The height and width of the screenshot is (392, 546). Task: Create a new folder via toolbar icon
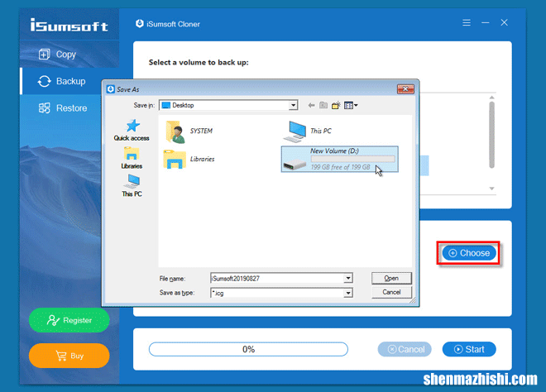[336, 105]
